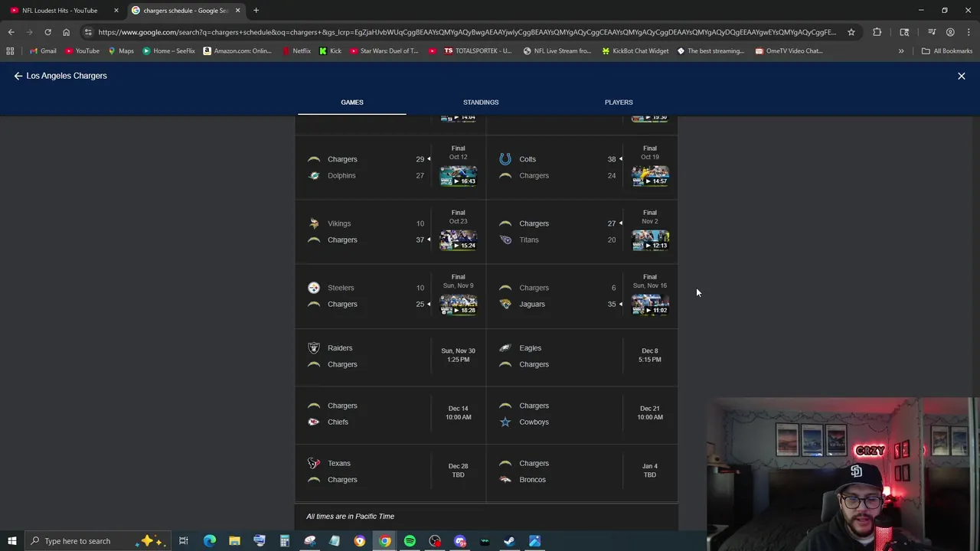Click the Jaguars team logo
Image resolution: width=980 pixels, height=551 pixels.
point(505,304)
